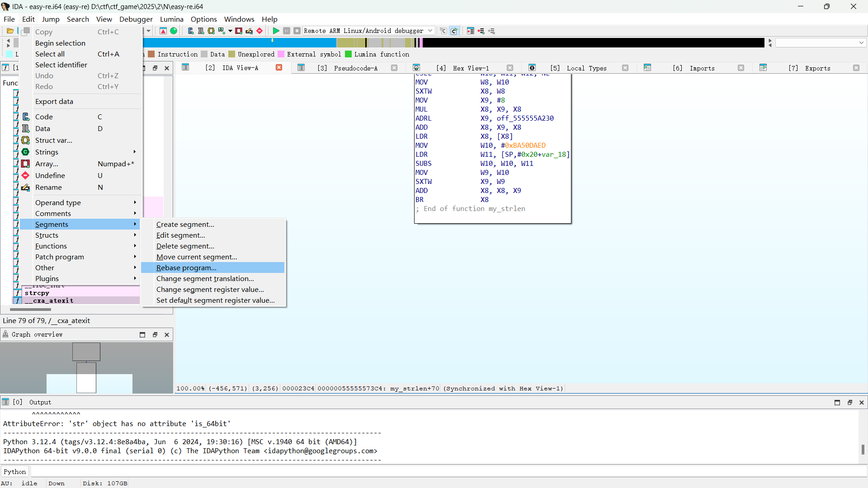This screenshot has width=868, height=488.
Task: Close the Hex View-1 tab
Action: pyautogui.click(x=510, y=68)
